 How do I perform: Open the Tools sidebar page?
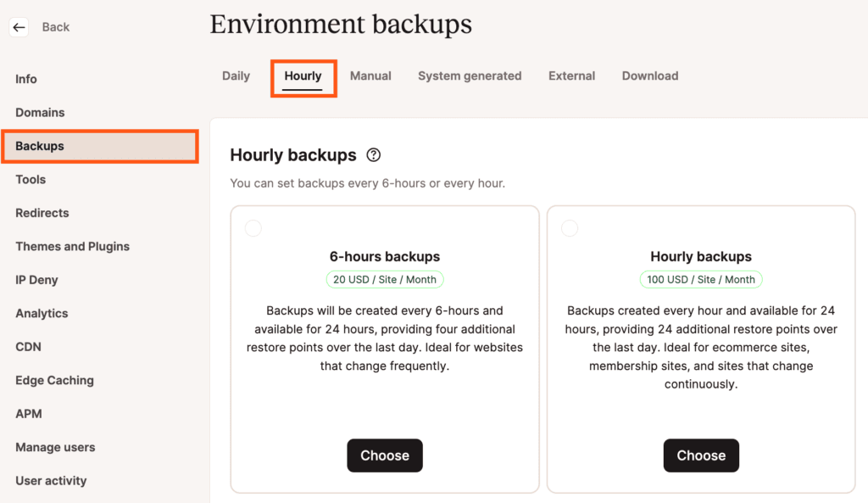[x=31, y=179]
